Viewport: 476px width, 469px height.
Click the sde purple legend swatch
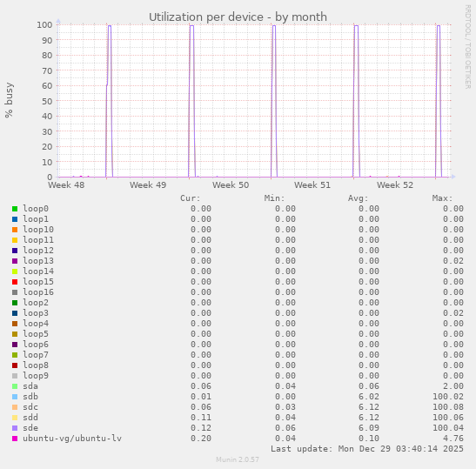15,428
